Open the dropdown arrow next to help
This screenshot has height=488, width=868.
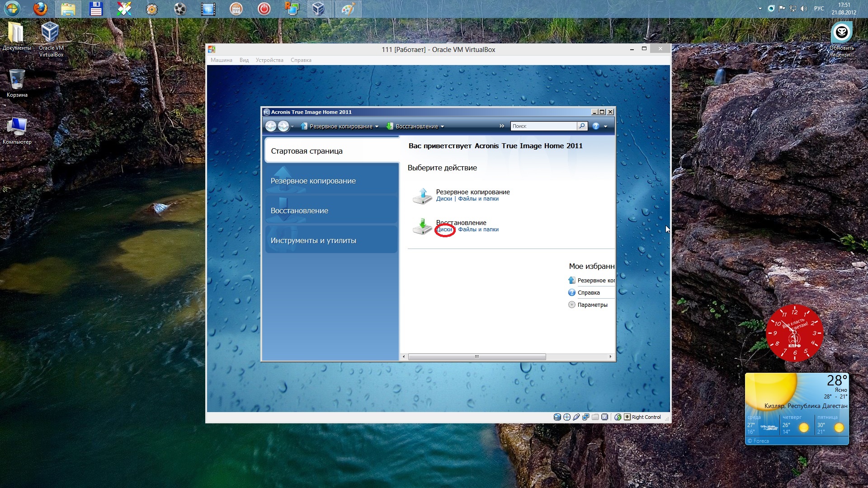pos(606,127)
